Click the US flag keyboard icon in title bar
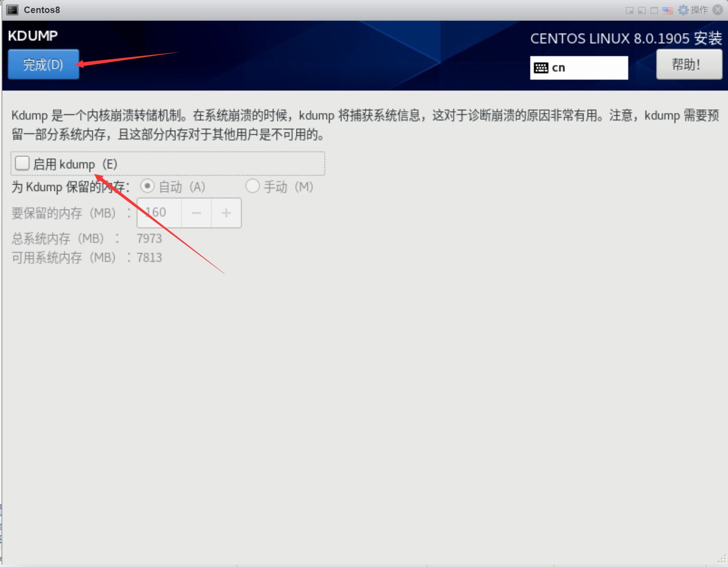This screenshot has height=567, width=728. pos(668,10)
